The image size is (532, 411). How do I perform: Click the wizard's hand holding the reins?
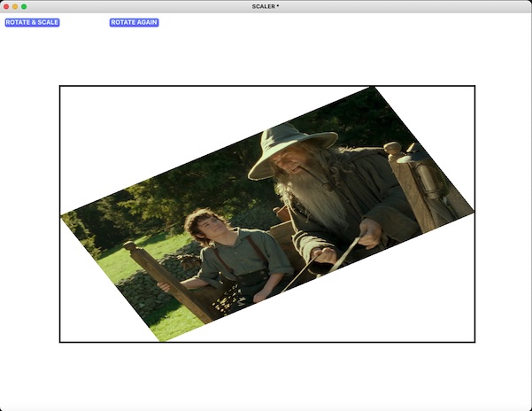point(368,233)
